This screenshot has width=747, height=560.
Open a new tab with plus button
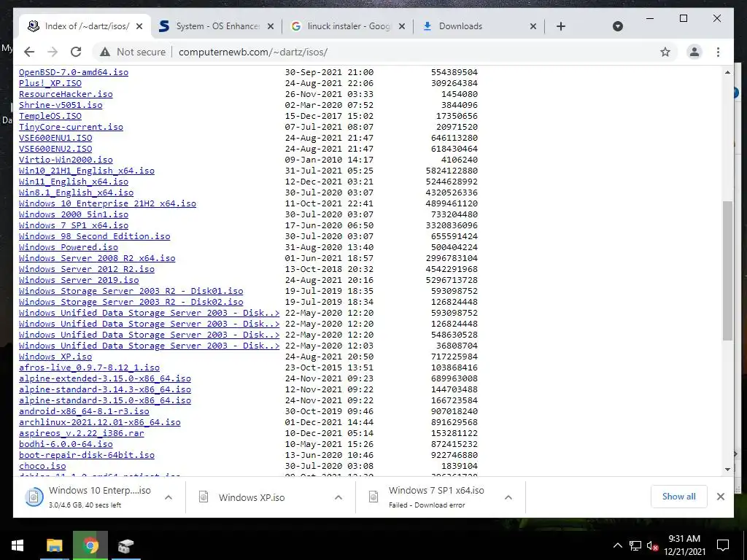coord(561,26)
